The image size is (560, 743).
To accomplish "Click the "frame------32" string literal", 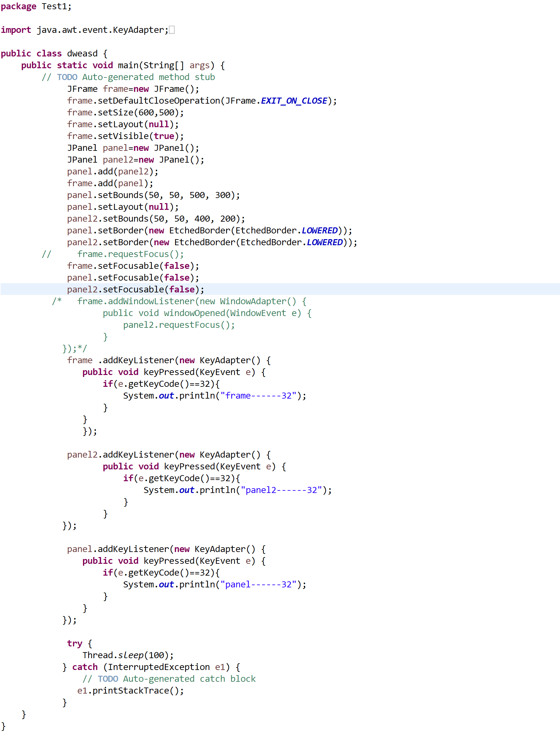I will tap(258, 396).
